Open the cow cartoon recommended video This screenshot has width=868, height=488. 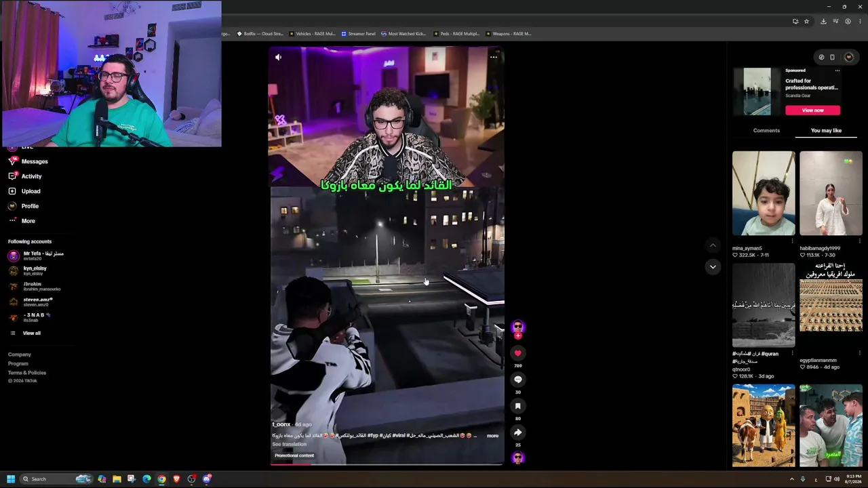pyautogui.click(x=764, y=426)
